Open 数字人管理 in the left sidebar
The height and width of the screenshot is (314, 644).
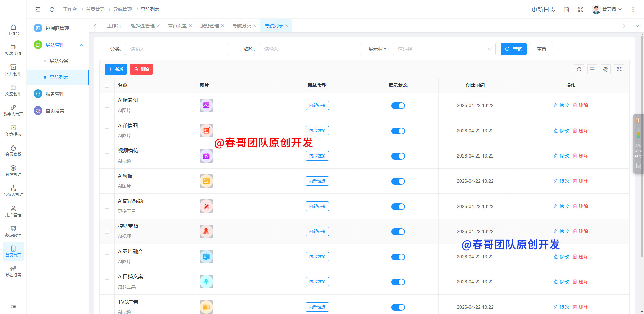13,110
